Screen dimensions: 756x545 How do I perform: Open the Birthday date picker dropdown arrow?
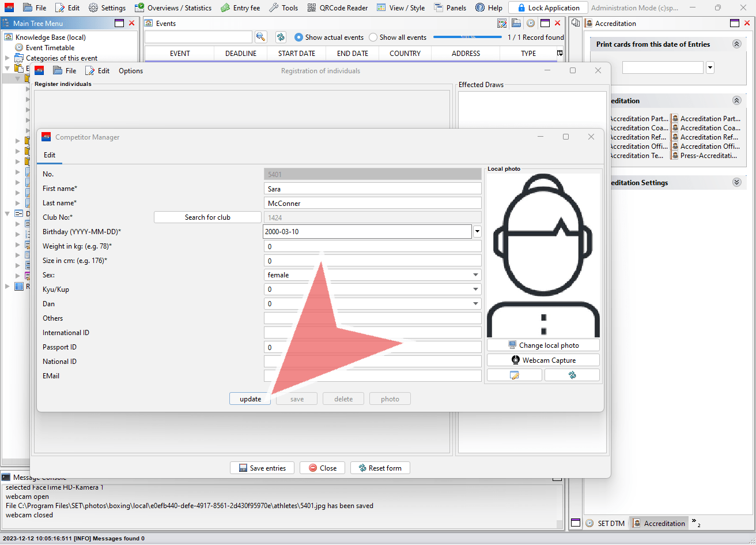[x=477, y=232]
